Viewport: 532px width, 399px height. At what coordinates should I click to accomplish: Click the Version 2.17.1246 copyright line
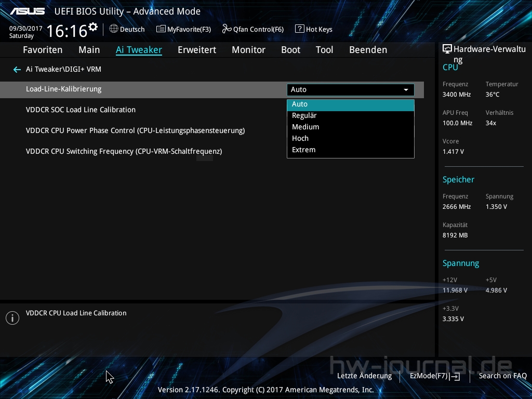[x=265, y=390]
